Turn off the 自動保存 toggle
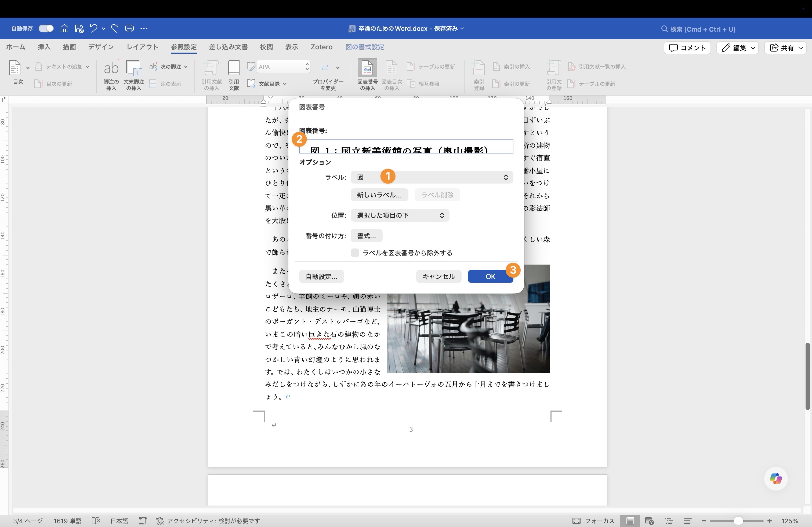 (x=46, y=28)
